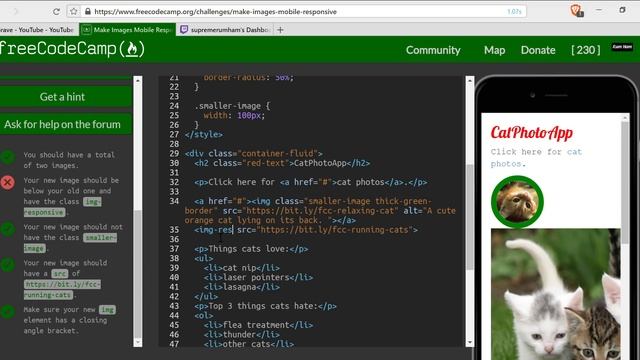Switch to the YouTube tab
The width and height of the screenshot is (640, 360).
tap(38, 30)
